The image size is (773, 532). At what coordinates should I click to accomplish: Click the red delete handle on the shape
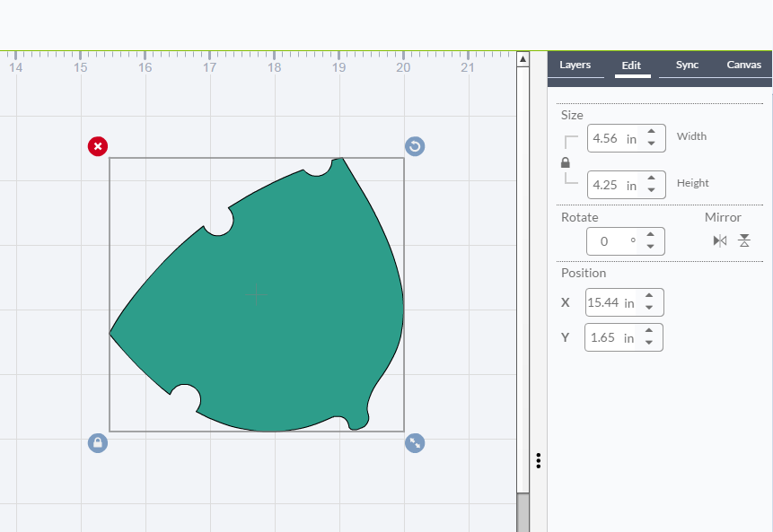tap(98, 146)
